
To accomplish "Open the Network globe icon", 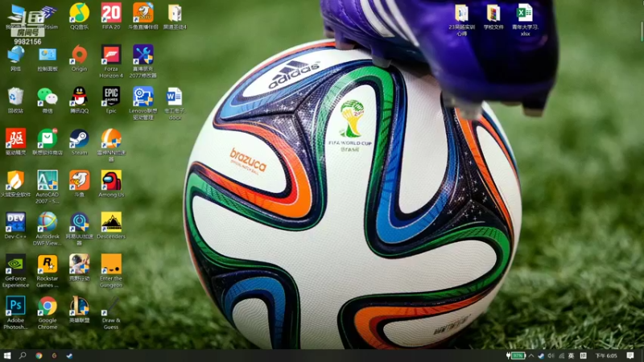I will click(15, 58).
